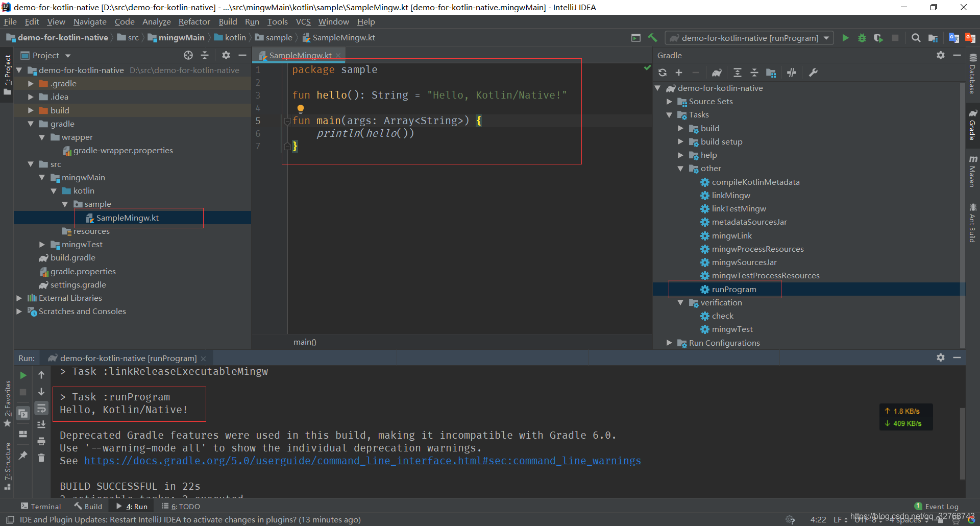
Task: Expand the build folder in Project tree
Action: click(x=31, y=110)
